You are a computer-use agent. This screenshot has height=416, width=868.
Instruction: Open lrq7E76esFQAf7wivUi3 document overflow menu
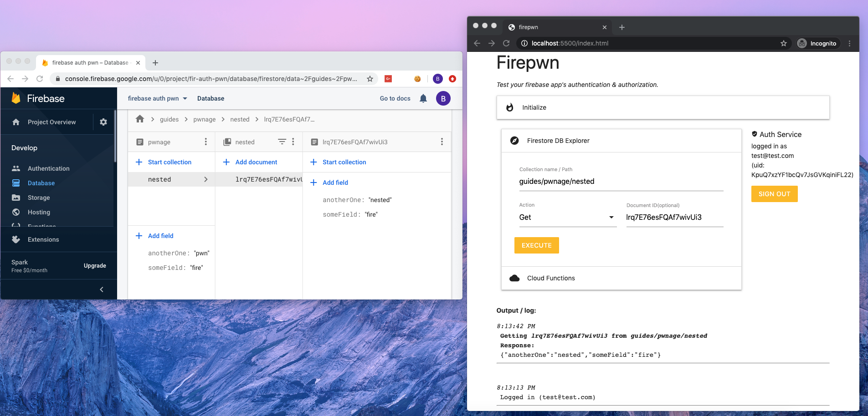(442, 142)
